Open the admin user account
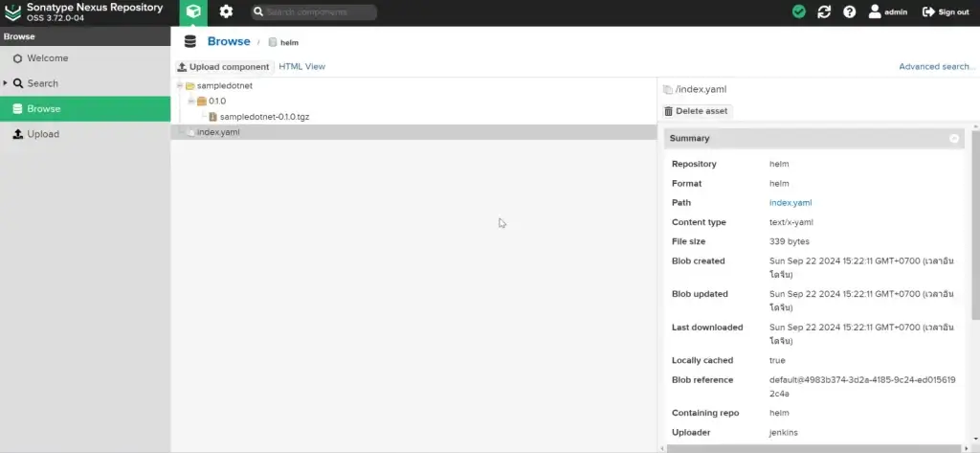This screenshot has width=980, height=453. tap(887, 11)
